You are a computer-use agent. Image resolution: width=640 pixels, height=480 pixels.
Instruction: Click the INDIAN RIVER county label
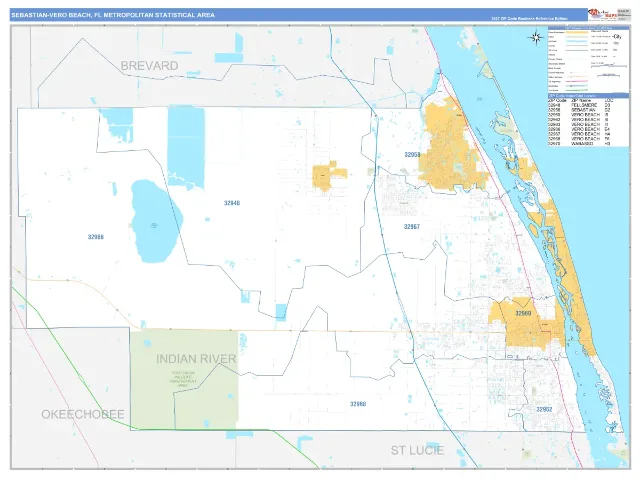click(x=196, y=359)
